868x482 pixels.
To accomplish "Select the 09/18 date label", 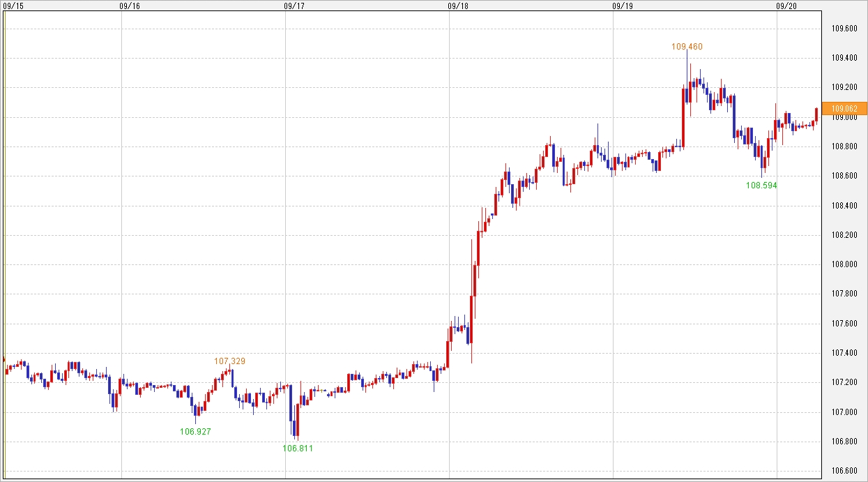I will click(x=458, y=6).
